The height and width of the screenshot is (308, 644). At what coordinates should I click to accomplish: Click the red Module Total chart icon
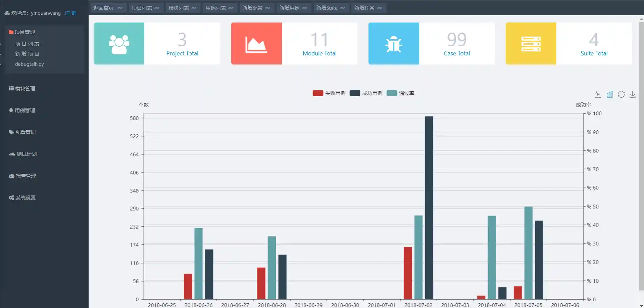256,44
